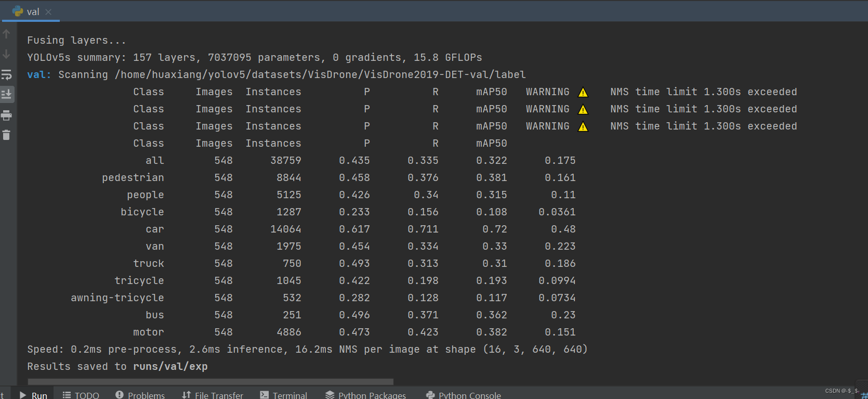
Task: Click the first WARNING triangle icon
Action: pos(583,92)
